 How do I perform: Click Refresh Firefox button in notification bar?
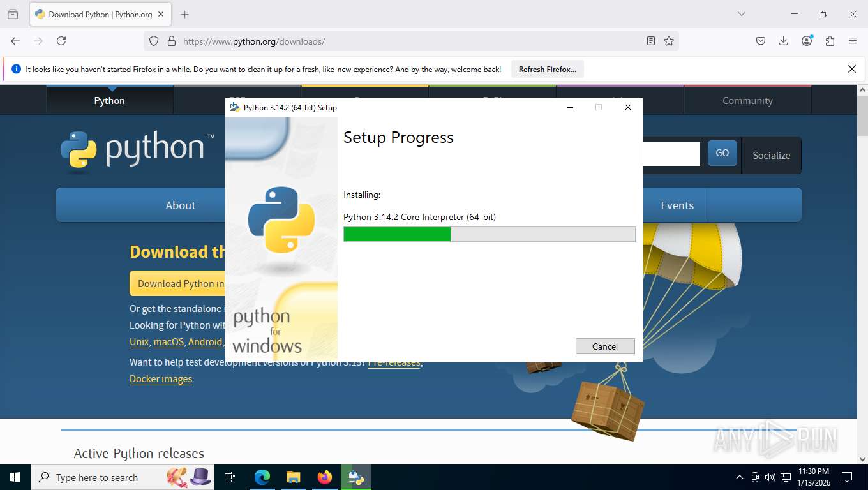[548, 70]
